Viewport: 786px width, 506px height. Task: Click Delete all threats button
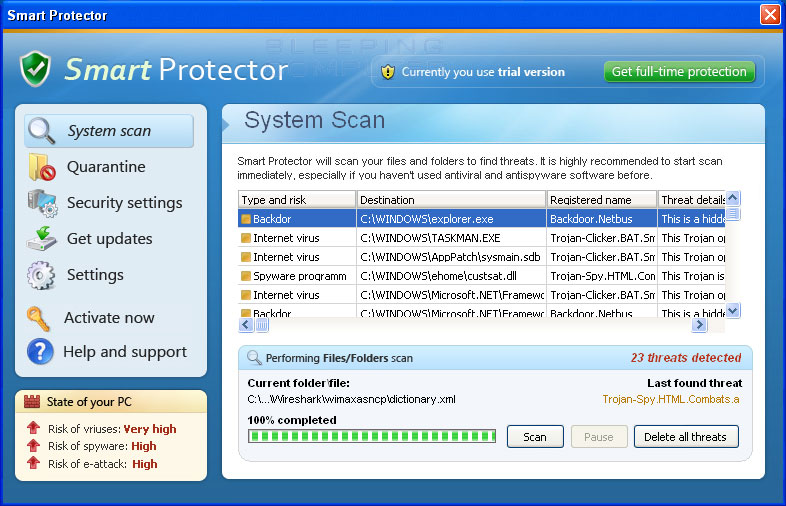[x=686, y=437]
